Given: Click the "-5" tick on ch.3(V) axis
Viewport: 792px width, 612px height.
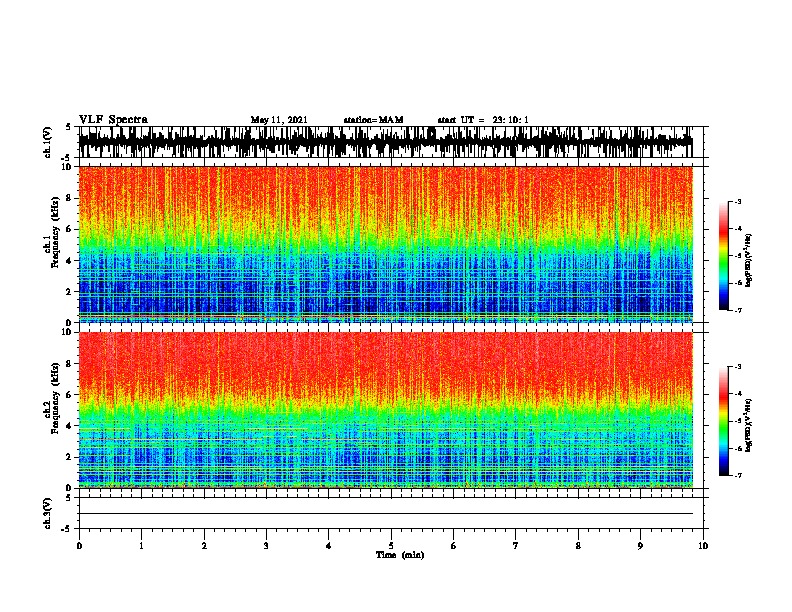Looking at the screenshot, I should pyautogui.click(x=68, y=529).
